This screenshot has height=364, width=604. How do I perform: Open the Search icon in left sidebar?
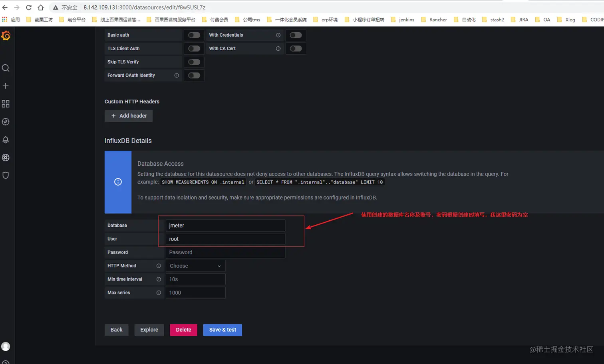pyautogui.click(x=6, y=68)
